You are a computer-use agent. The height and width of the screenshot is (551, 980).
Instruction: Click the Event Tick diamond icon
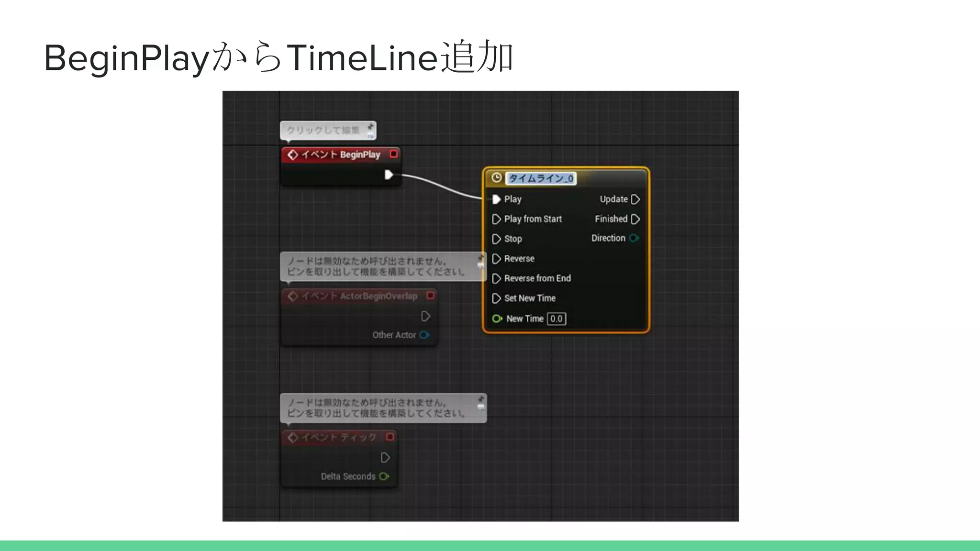click(293, 438)
